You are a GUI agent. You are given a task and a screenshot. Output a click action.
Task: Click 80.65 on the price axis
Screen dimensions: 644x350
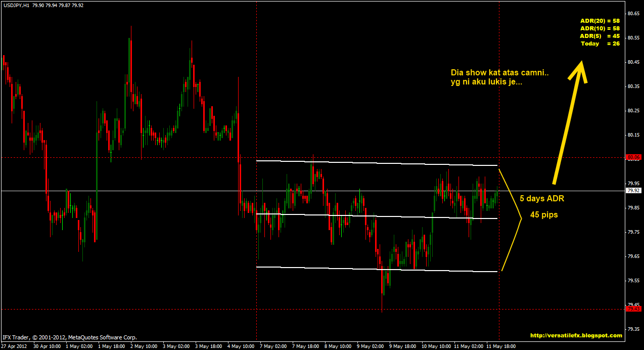(x=634, y=14)
